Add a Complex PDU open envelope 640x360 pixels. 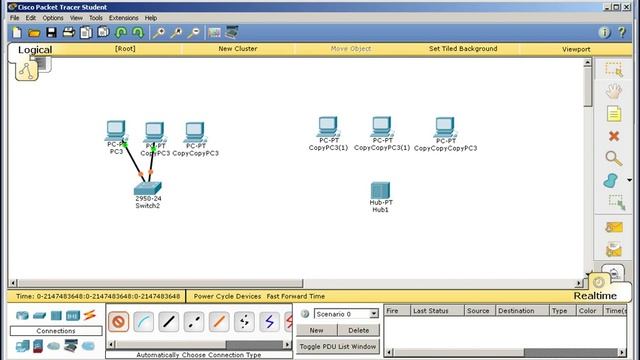click(614, 249)
